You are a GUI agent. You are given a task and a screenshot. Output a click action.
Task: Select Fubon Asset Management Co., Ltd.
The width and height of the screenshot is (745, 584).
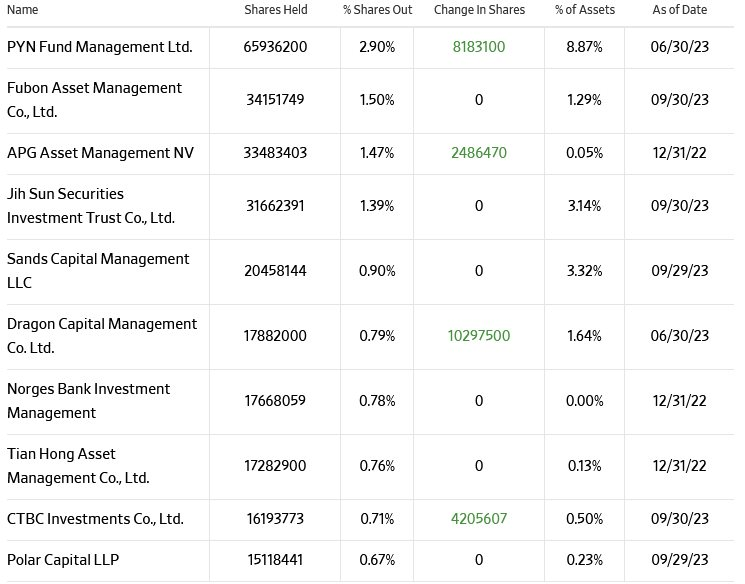coord(94,100)
